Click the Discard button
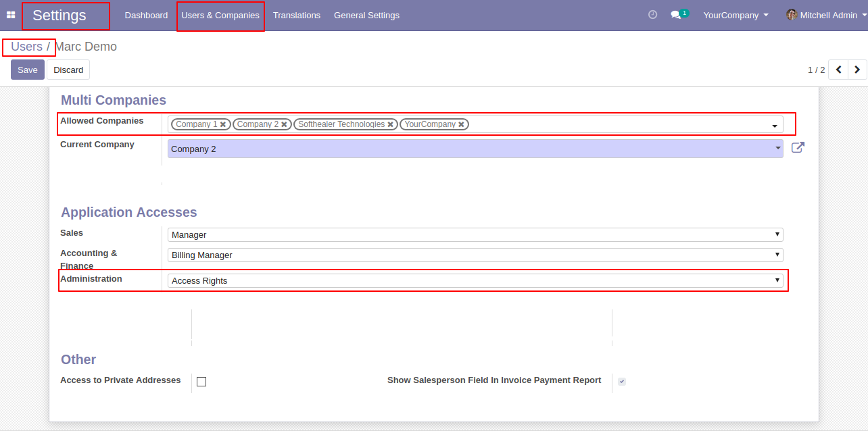The height and width of the screenshot is (431, 868). click(68, 70)
